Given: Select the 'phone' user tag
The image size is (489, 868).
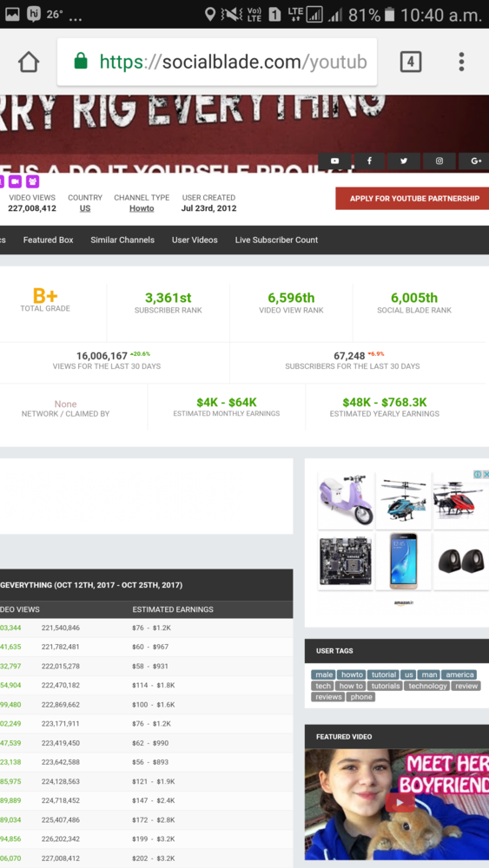Looking at the screenshot, I should click(361, 696).
